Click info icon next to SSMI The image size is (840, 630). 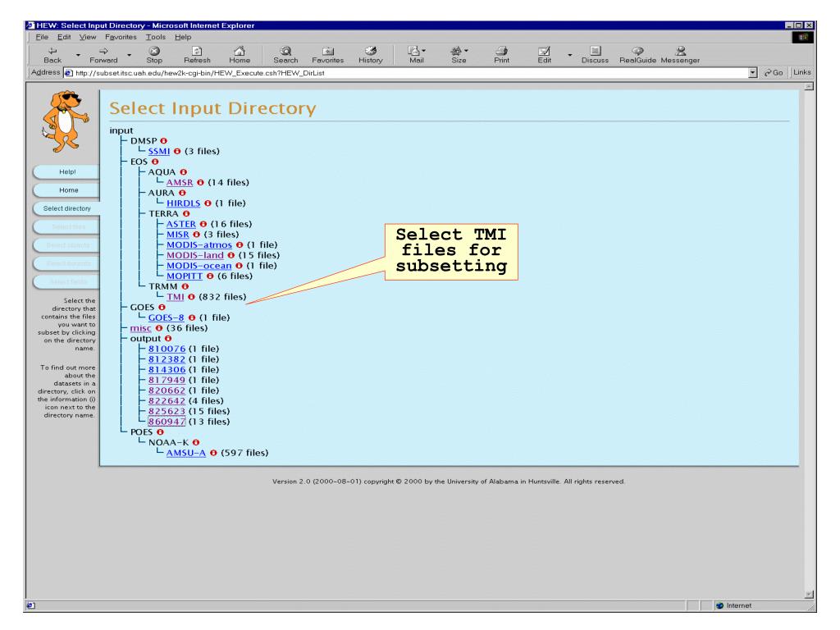pos(177,152)
